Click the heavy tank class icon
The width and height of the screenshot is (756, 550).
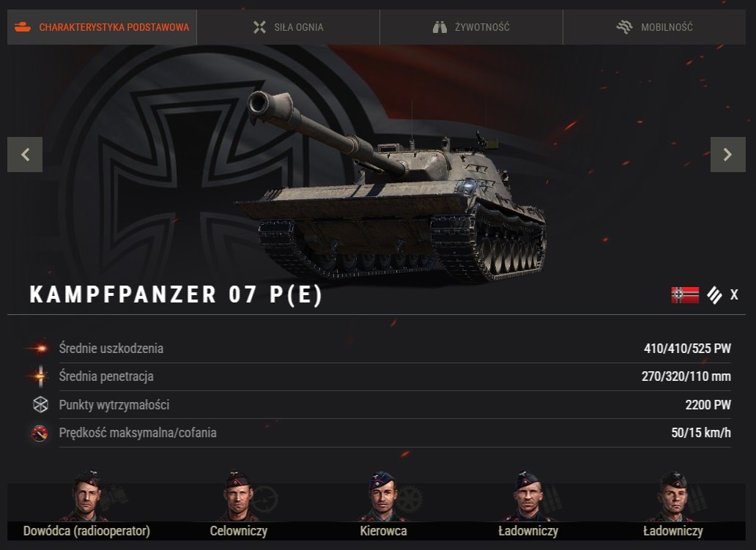point(714,295)
